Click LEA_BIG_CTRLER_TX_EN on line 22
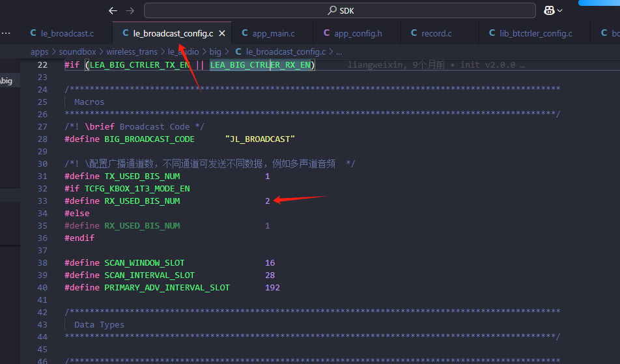Screen dimensions: 620x364 (139, 65)
